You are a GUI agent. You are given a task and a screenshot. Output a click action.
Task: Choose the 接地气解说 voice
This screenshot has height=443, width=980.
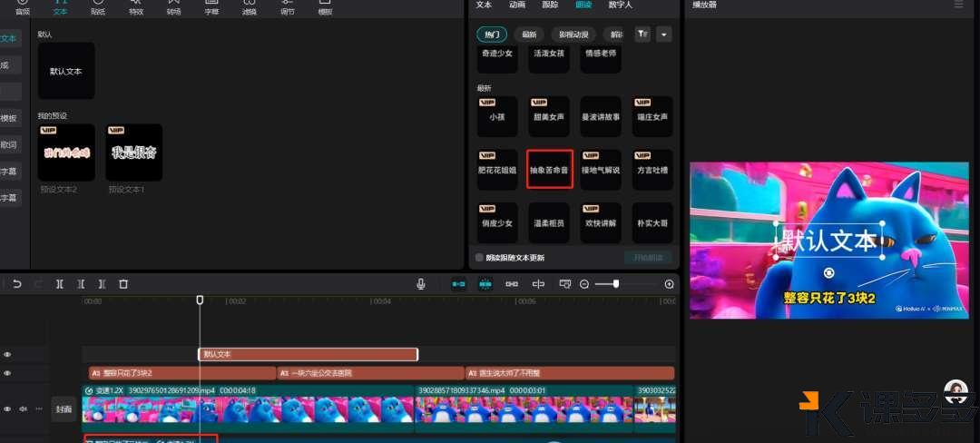[601, 170]
